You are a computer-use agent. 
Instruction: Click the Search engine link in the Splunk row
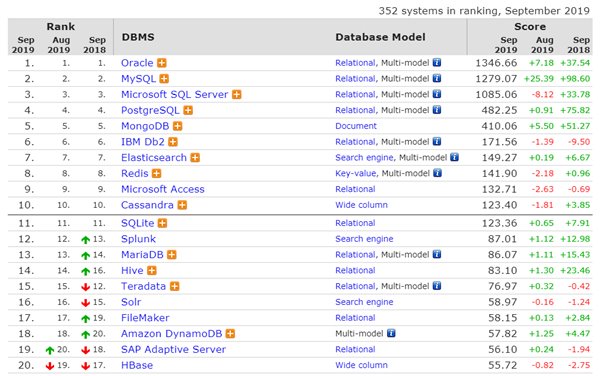click(x=364, y=239)
